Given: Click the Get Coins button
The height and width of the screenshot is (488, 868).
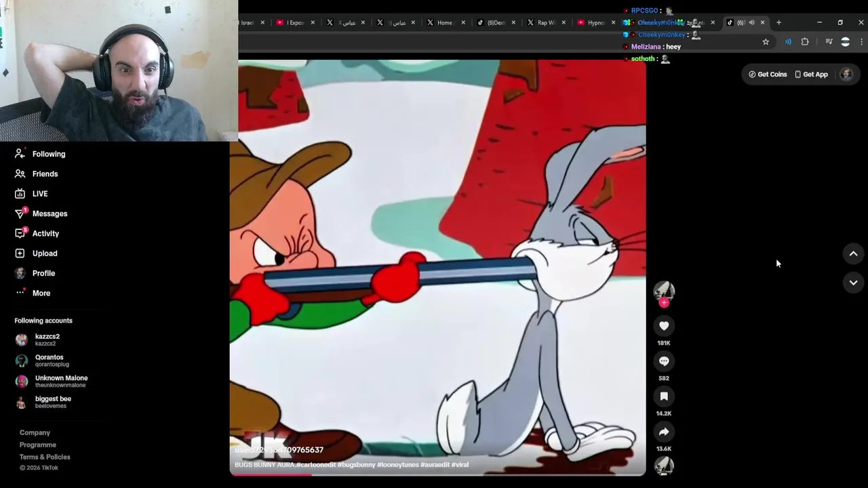Looking at the screenshot, I should coord(768,75).
